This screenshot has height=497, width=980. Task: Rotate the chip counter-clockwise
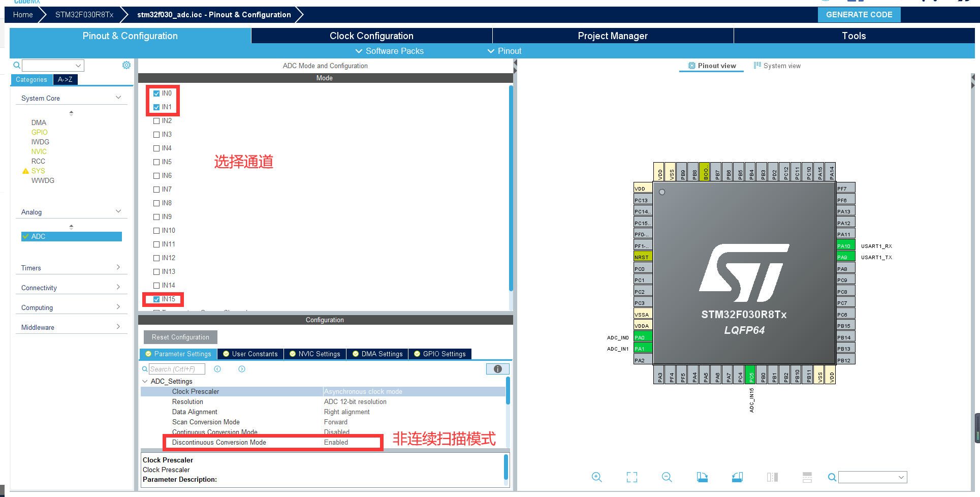point(737,477)
